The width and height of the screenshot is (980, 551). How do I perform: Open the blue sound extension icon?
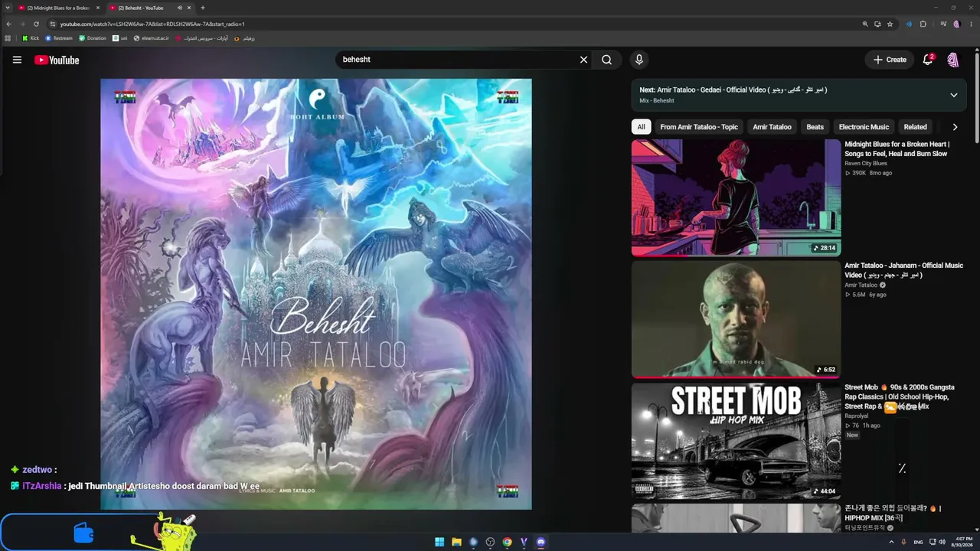909,24
